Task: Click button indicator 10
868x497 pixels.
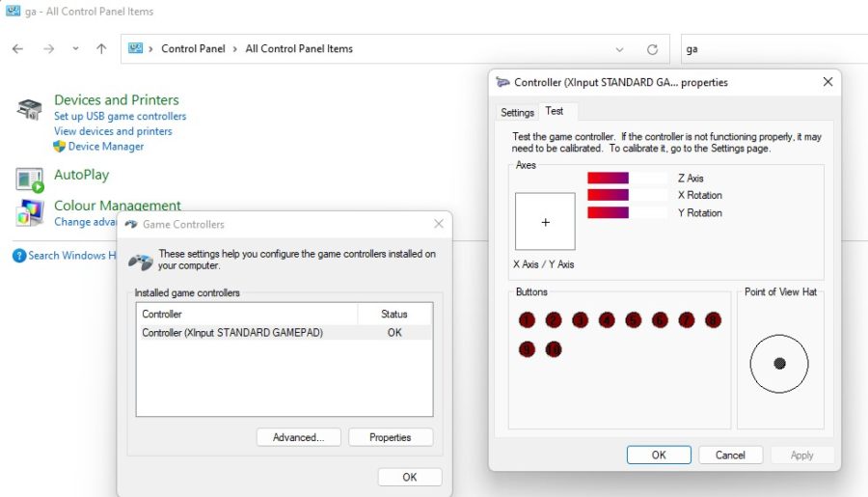Action: click(x=554, y=349)
